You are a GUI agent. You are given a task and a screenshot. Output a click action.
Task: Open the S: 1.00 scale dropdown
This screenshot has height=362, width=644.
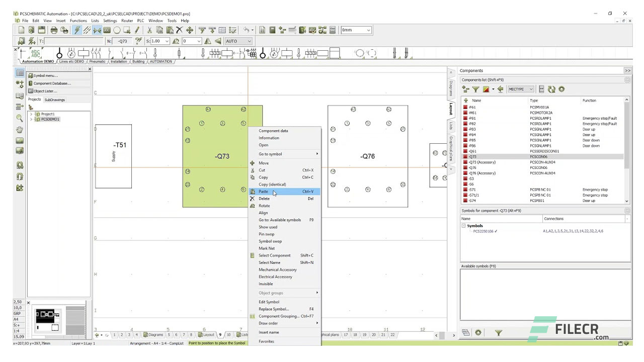(x=167, y=41)
